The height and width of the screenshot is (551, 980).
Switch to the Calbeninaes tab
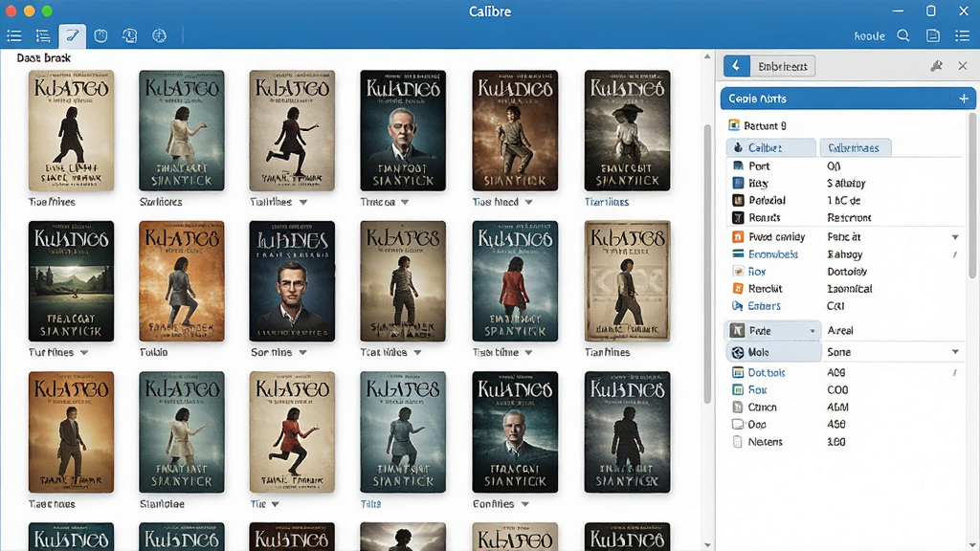855,148
